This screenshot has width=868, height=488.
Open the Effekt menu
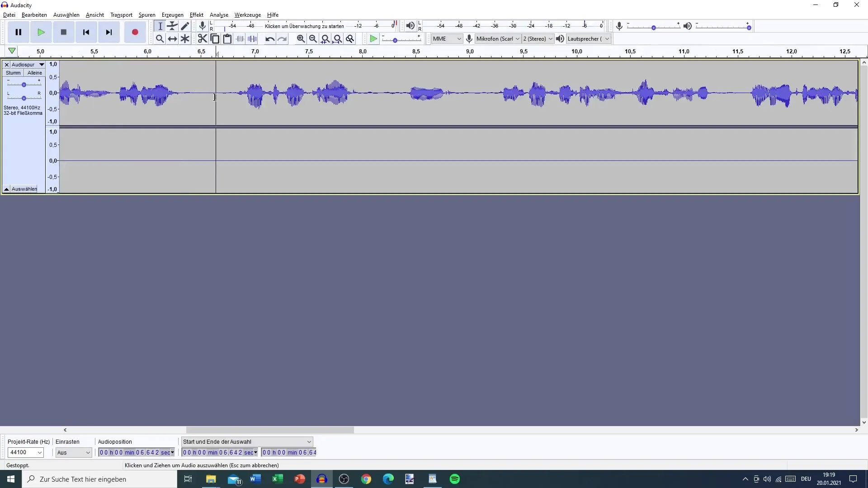pos(197,15)
